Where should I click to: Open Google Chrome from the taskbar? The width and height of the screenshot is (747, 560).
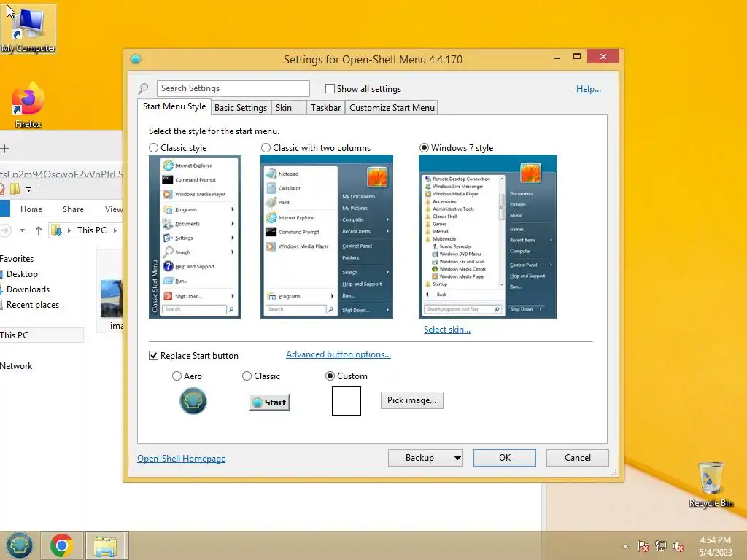tap(61, 545)
